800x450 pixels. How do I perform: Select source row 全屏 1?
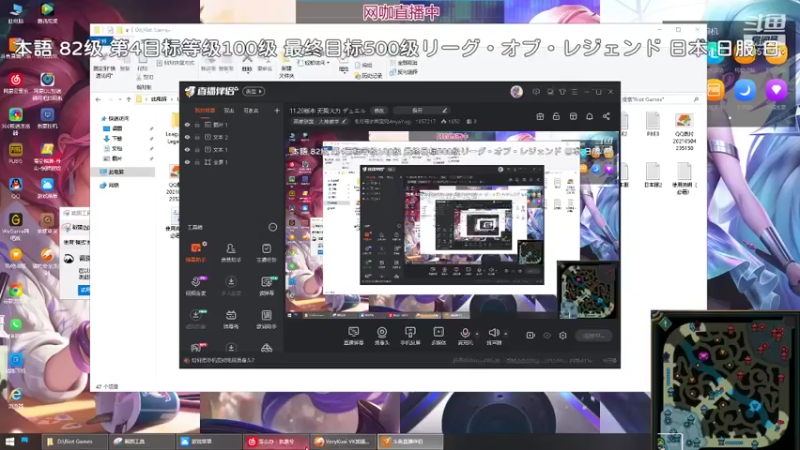click(231, 162)
